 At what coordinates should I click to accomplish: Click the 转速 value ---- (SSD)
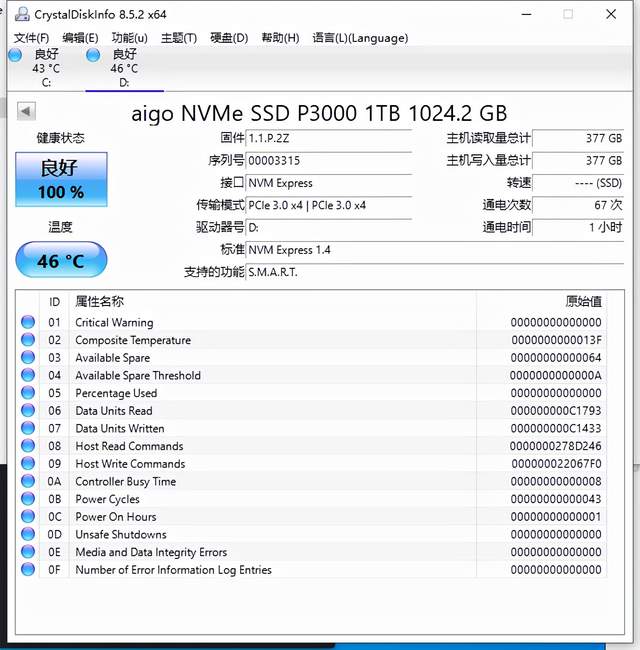click(x=578, y=183)
